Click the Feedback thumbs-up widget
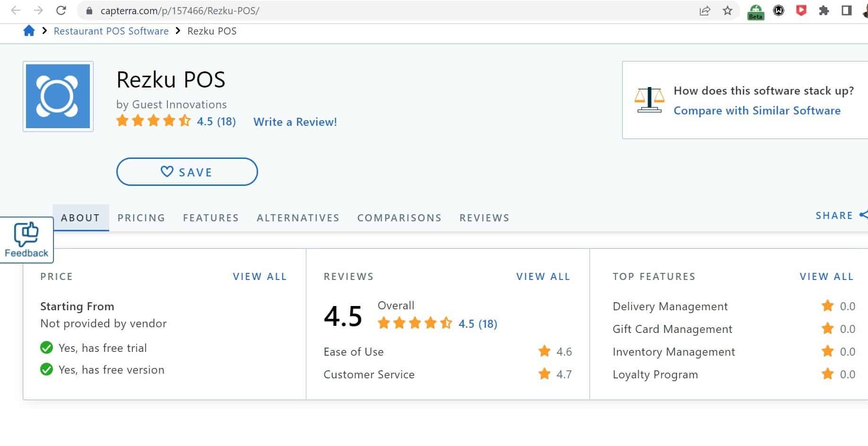Image resolution: width=868 pixels, height=446 pixels. click(x=26, y=240)
